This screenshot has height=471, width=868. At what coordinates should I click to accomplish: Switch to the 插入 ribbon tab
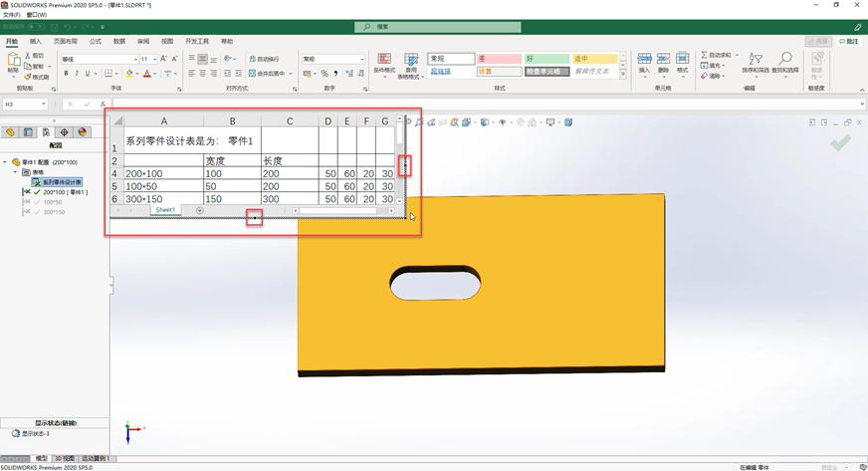click(36, 42)
